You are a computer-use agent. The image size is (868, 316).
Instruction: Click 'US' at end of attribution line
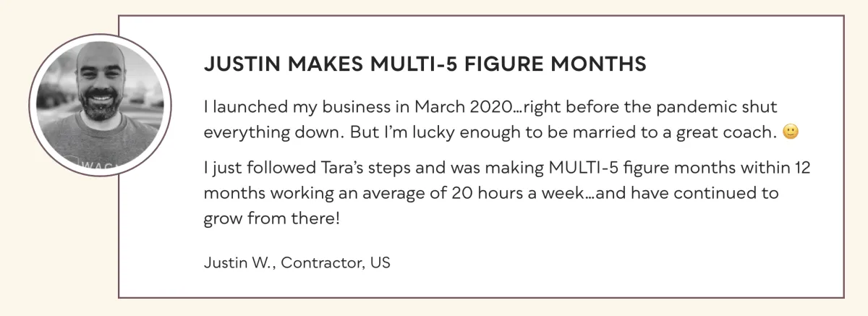tap(380, 263)
